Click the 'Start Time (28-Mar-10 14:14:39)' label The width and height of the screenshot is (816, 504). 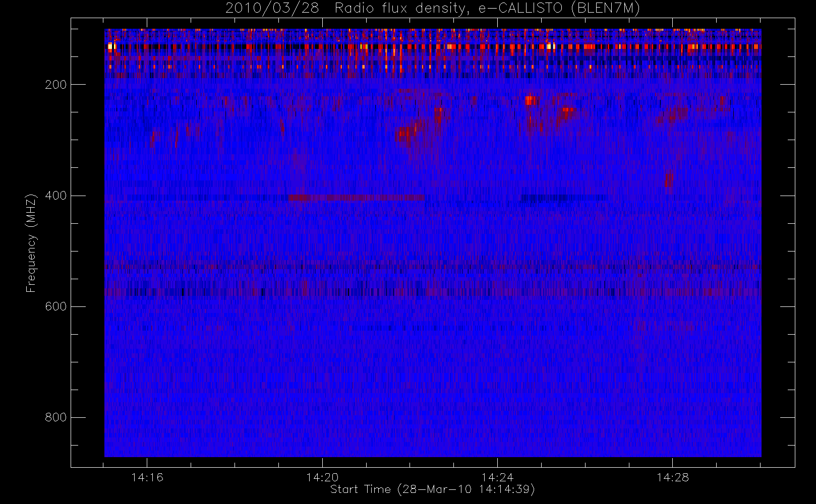pos(432,489)
